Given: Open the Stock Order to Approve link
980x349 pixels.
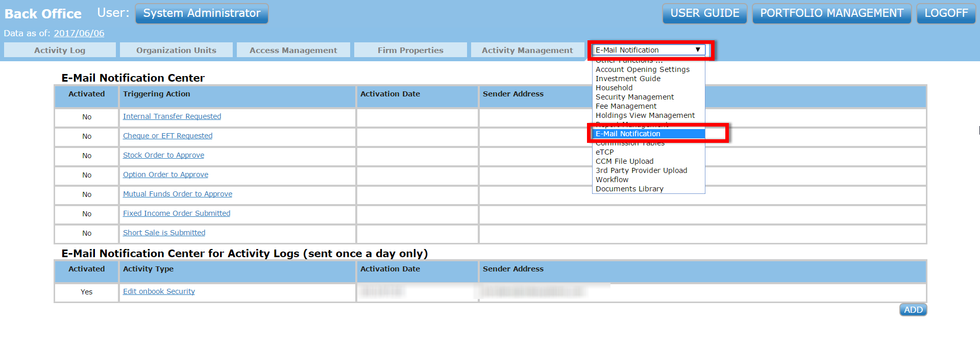Looking at the screenshot, I should [x=163, y=155].
